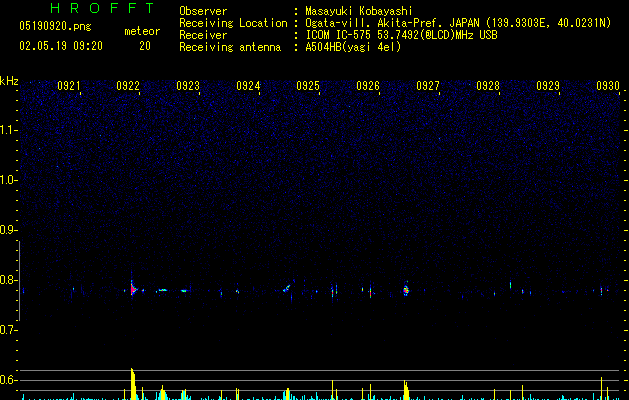Click the 0.8 kHz axis label
The width and height of the screenshot is (629, 400).
(8, 280)
